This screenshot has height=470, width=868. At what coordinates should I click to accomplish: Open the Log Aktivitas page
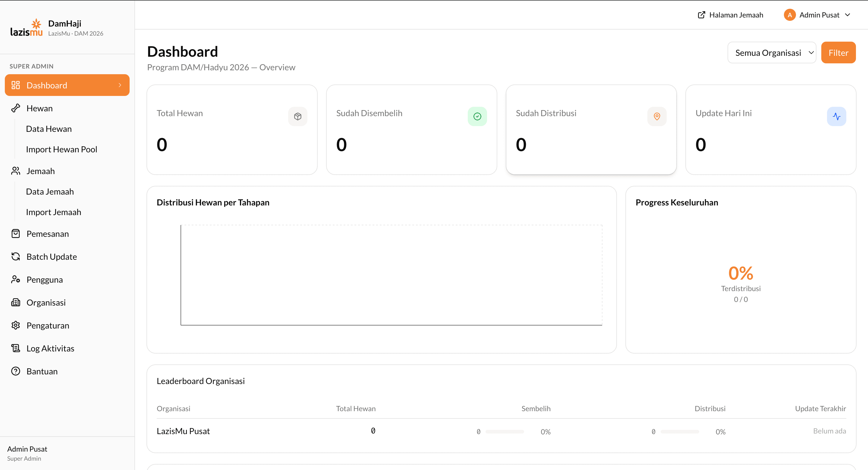(x=67, y=348)
